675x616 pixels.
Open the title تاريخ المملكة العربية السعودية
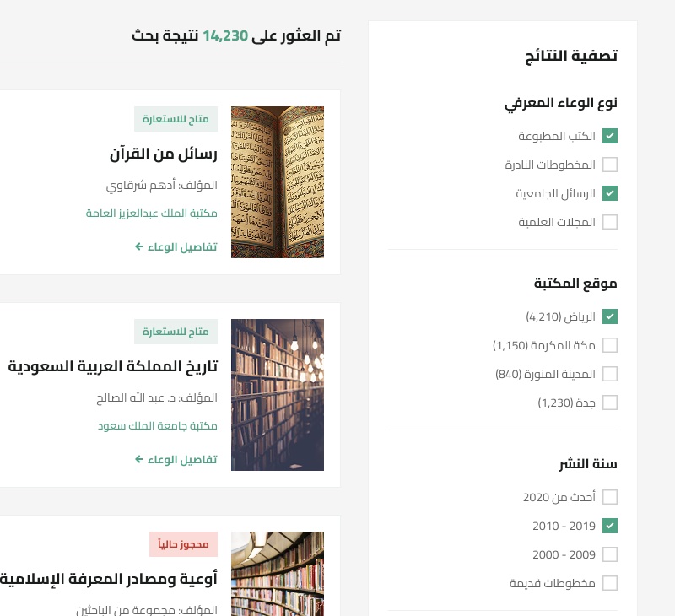pos(113,366)
